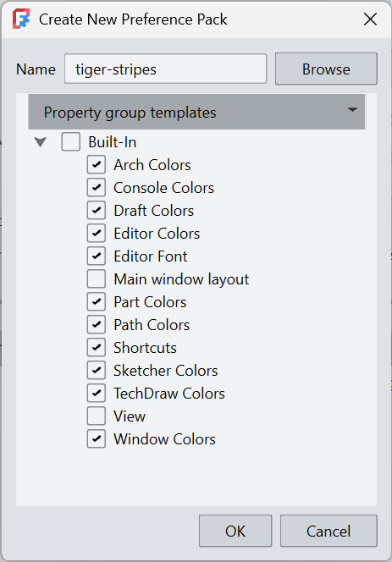This screenshot has width=392, height=562.
Task: Select the Window Colors row label
Action: point(164,439)
